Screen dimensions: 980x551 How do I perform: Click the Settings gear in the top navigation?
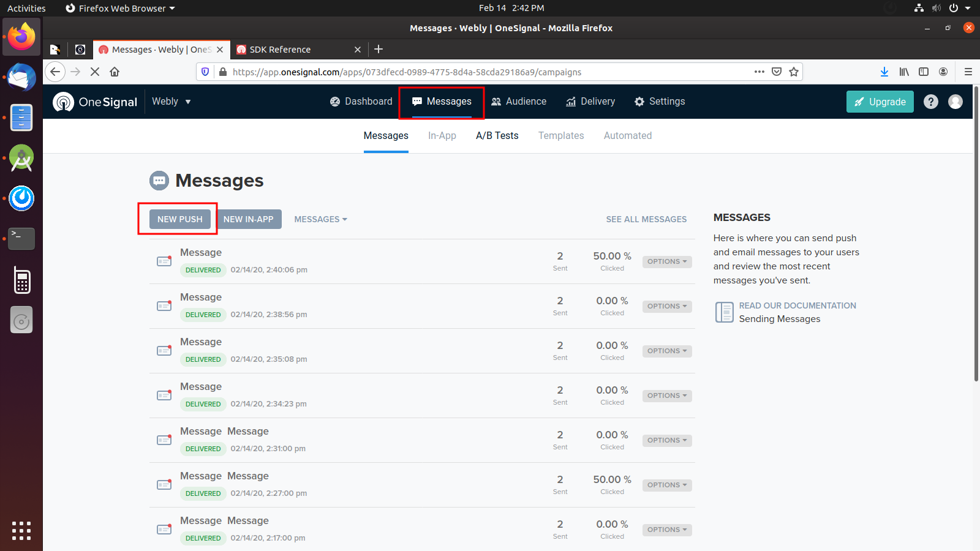[639, 102]
